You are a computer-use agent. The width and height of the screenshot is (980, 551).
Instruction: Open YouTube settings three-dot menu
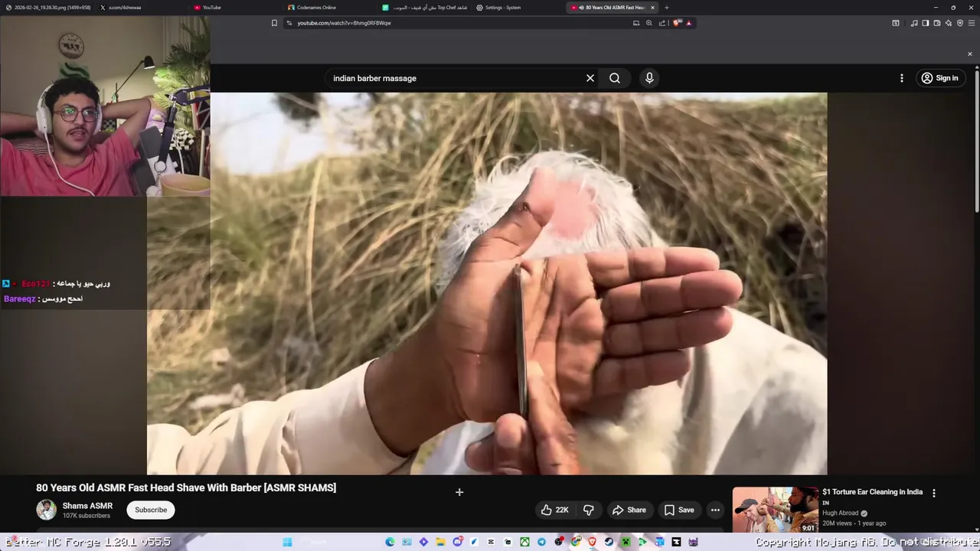click(x=901, y=78)
